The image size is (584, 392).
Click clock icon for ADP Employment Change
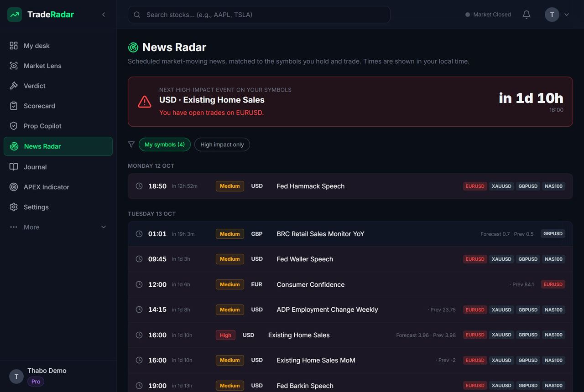(x=139, y=309)
